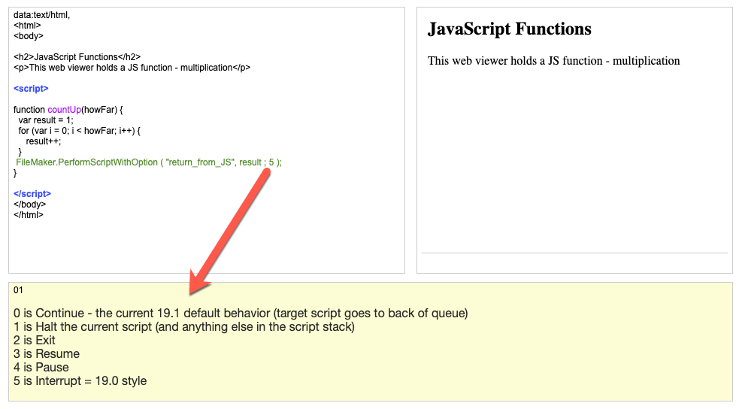Click the '5 is Interrupt = 19.0 style' line
This screenshot has width=739, height=409.
click(x=80, y=381)
